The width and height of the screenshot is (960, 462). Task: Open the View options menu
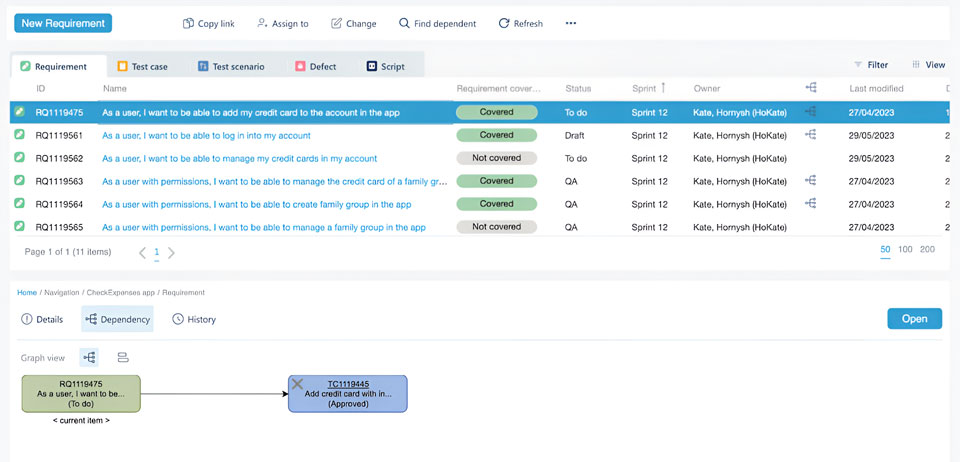tap(927, 65)
